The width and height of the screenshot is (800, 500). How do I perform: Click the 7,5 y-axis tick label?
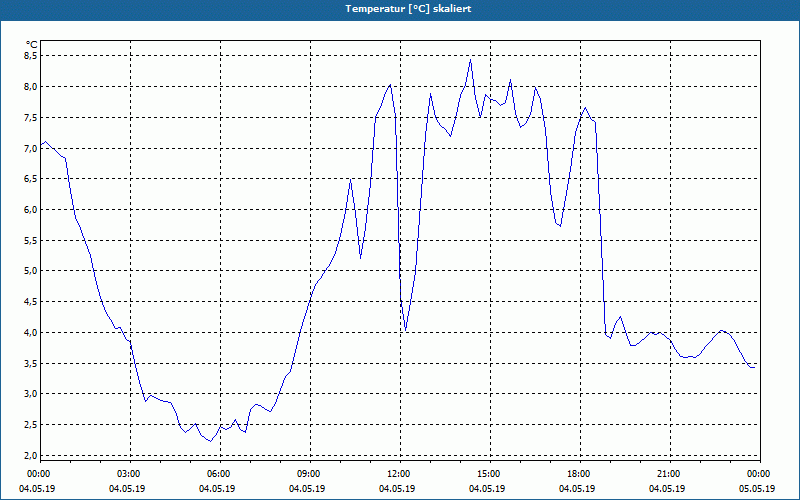31,117
